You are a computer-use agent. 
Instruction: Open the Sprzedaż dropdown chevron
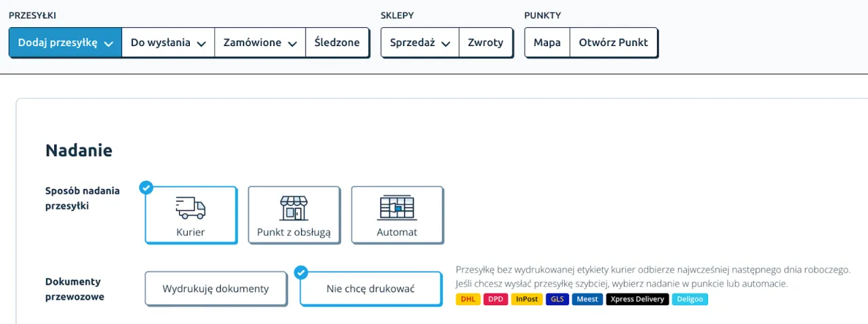click(446, 43)
